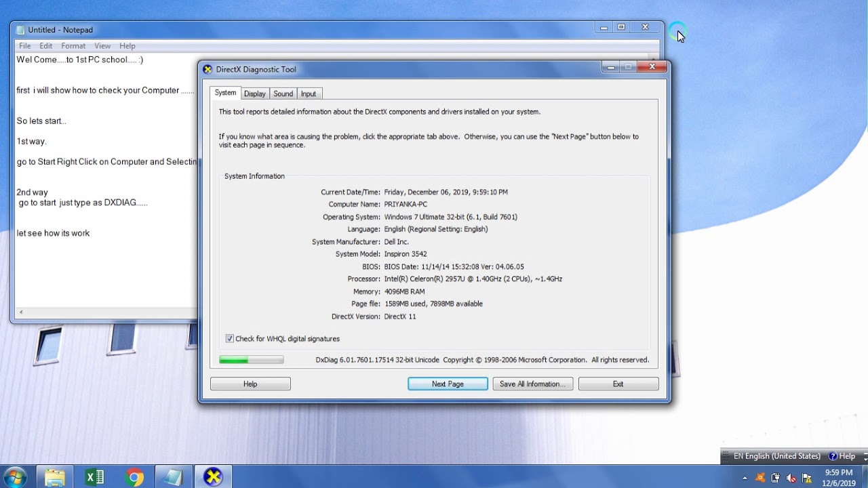This screenshot has width=868, height=488.
Task: Minimize the DirectX Diagnostic Tool window
Action: coord(612,66)
